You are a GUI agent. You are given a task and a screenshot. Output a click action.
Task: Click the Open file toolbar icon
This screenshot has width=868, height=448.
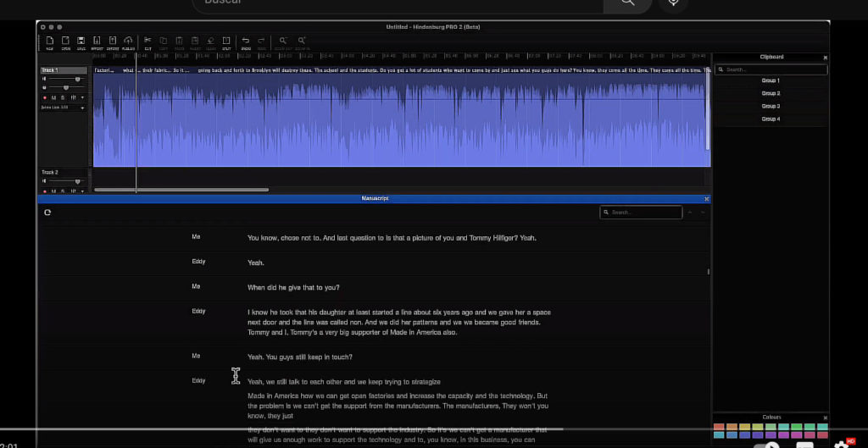pos(65,42)
